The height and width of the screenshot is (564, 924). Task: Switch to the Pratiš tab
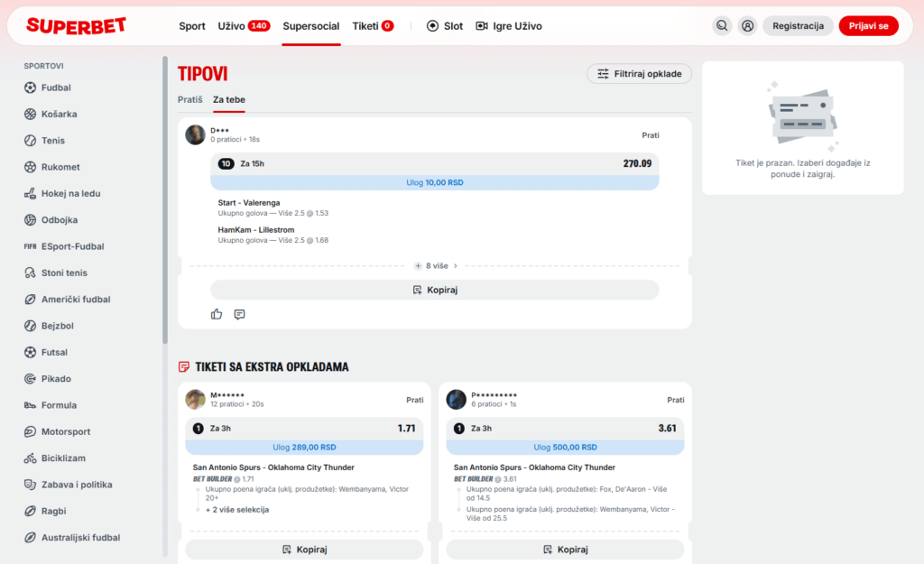click(x=189, y=99)
